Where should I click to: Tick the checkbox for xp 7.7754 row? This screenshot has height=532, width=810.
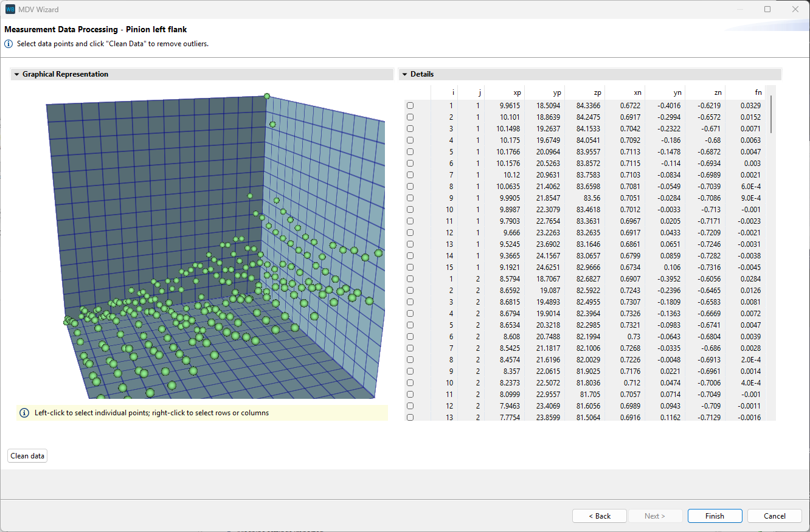pyautogui.click(x=410, y=418)
